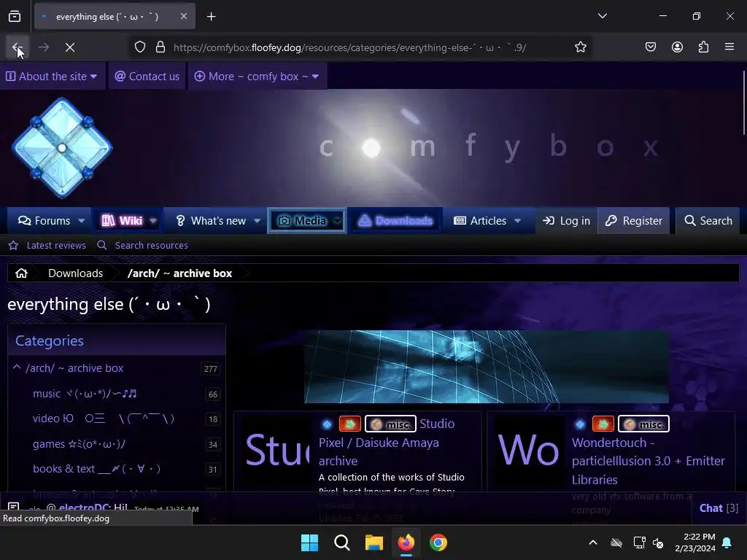Open the tracking protection shield icon
Image resolution: width=747 pixels, height=560 pixels.
pos(139,47)
